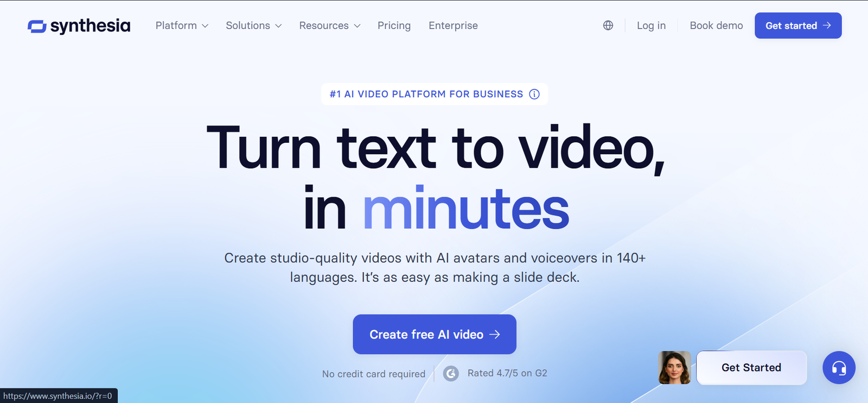Go to the Pricing page
Image resolution: width=868 pixels, height=403 pixels.
[394, 26]
